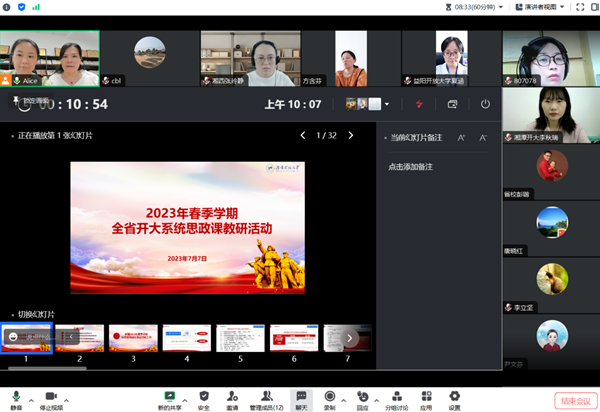The height and width of the screenshot is (412, 600).
Task: Open the 管理成员(12) members panel
Action: pyautogui.click(x=266, y=400)
